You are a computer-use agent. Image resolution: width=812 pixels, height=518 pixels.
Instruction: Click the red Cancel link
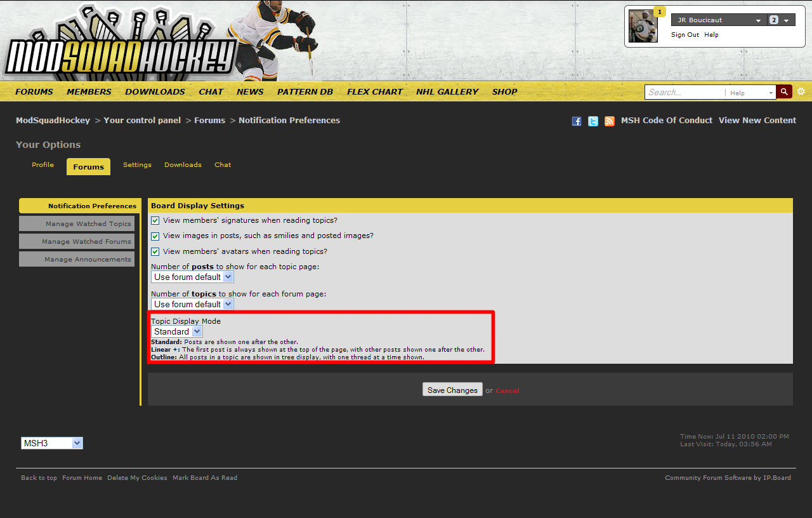point(507,391)
